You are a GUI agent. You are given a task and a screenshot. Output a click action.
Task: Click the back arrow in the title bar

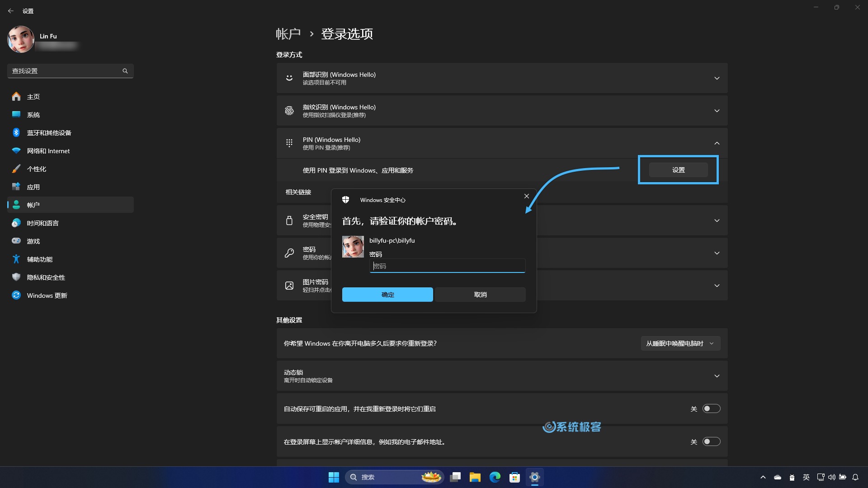point(11,11)
